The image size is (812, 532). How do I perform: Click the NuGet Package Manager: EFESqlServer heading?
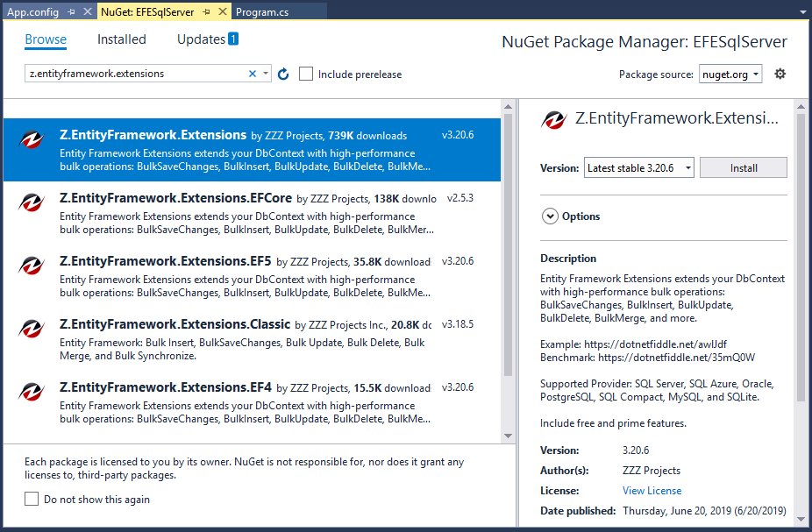[645, 42]
